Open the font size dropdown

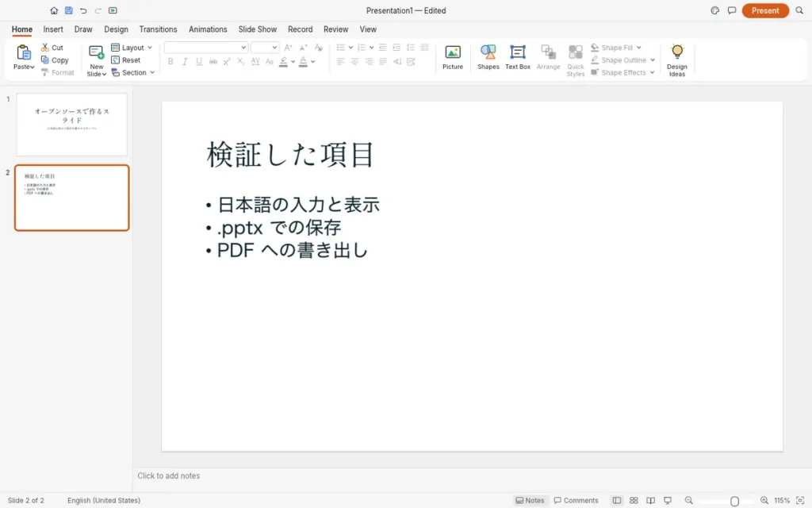point(274,48)
